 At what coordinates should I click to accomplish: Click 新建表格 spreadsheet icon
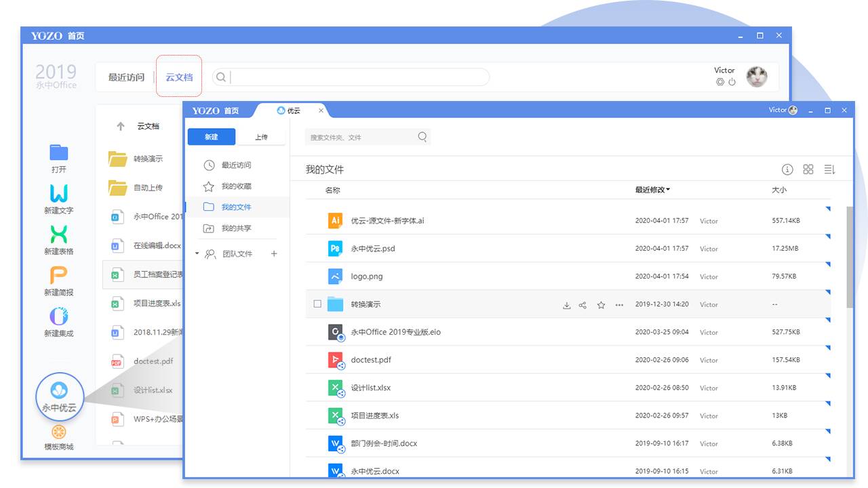coord(59,235)
